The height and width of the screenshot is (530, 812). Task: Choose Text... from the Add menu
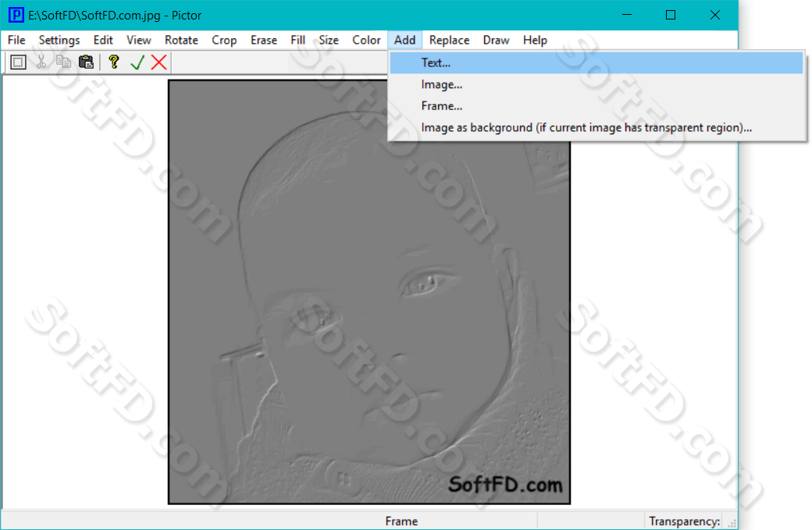tap(596, 62)
